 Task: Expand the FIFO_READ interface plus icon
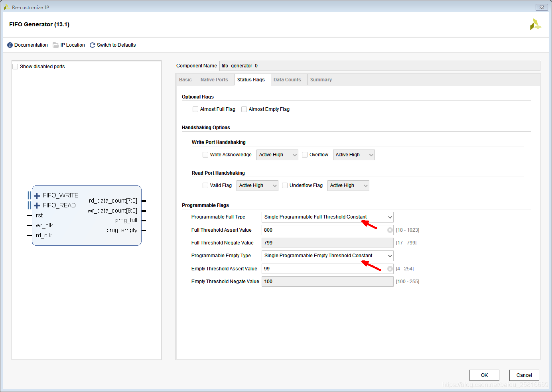(x=37, y=205)
